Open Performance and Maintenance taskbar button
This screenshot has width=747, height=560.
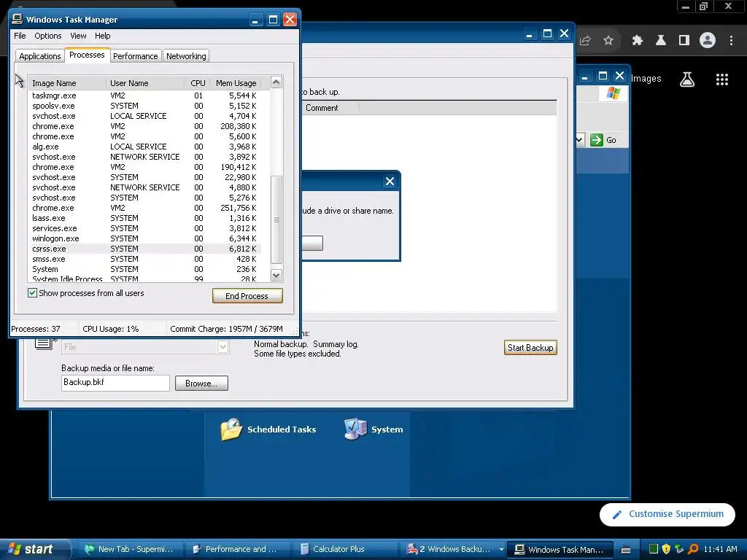point(237,550)
